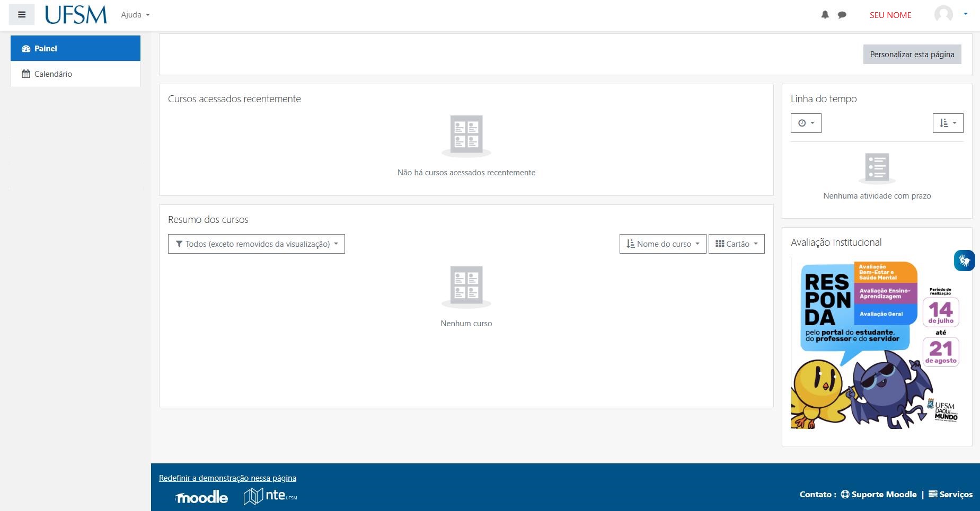Click Personalizar esta página
This screenshot has height=511, width=980.
pos(912,54)
